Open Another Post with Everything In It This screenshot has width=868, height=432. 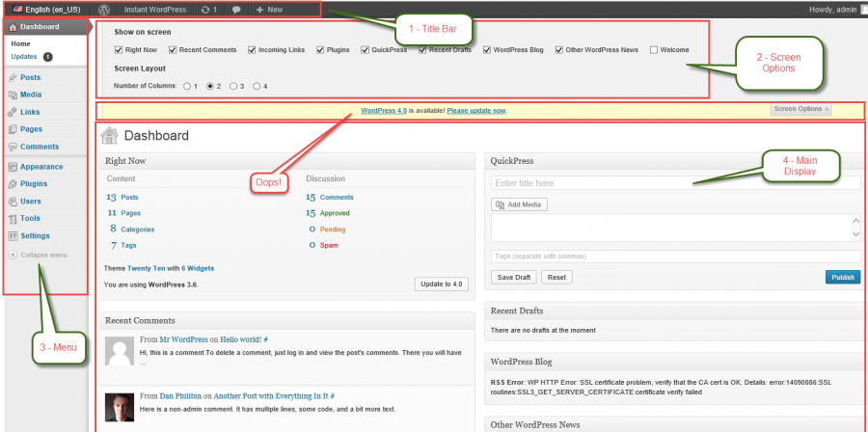click(x=271, y=396)
